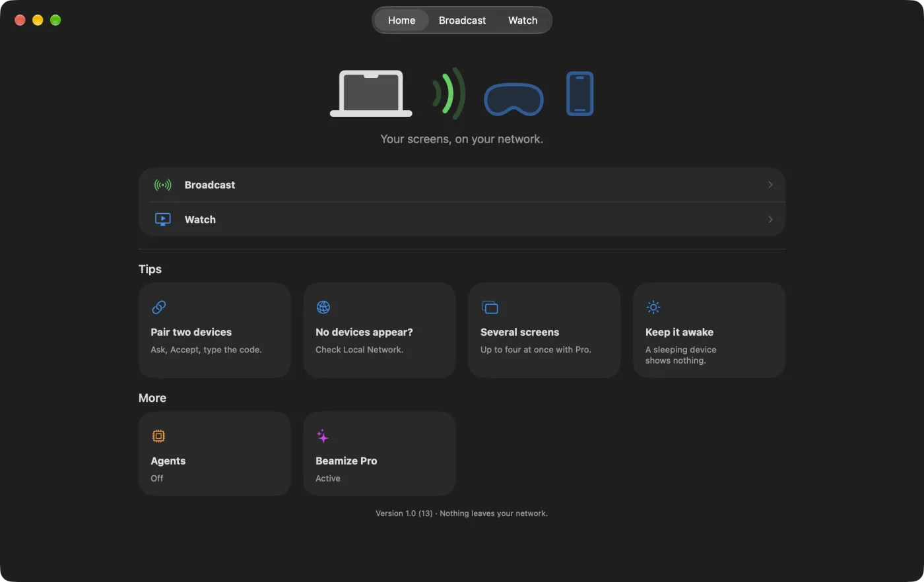Click the version footer text
This screenshot has height=582, width=924.
pyautogui.click(x=462, y=513)
